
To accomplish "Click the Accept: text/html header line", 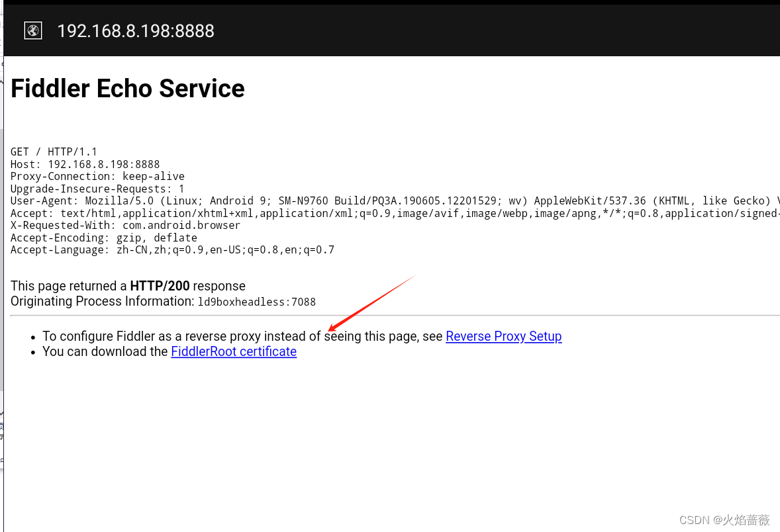I will (x=395, y=213).
